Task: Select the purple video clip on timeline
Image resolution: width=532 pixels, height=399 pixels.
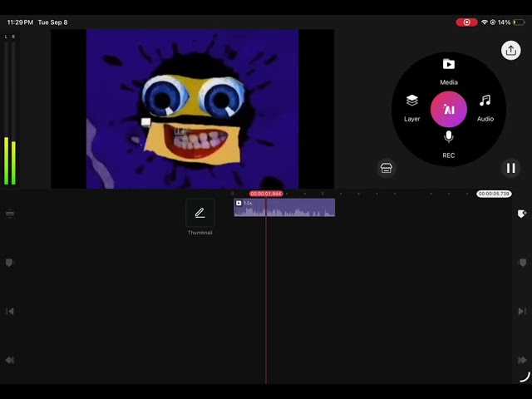Action: [x=284, y=208]
